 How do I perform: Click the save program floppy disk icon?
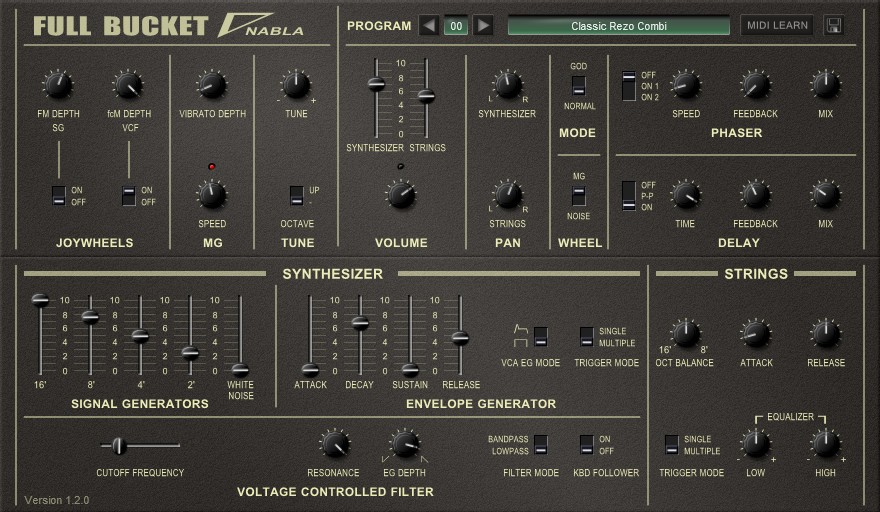(833, 26)
